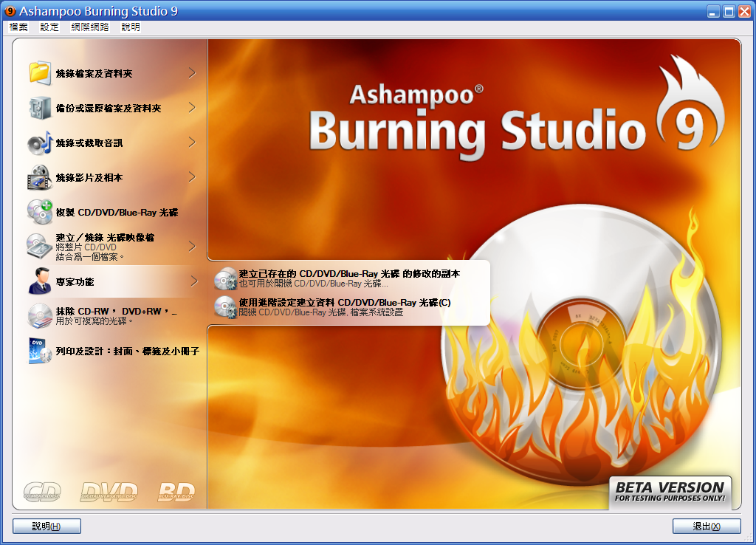Click the Ashampoo app icon in the title bar

point(10,10)
